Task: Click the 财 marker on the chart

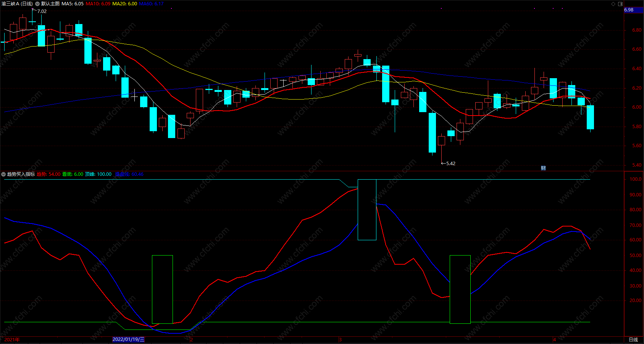Action: click(543, 168)
